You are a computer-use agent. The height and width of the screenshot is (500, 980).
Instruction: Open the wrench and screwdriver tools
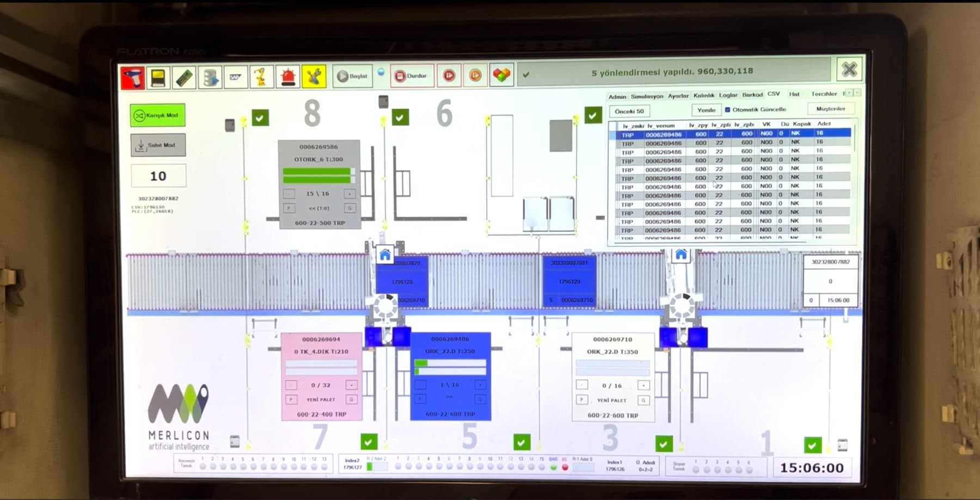pos(313,77)
